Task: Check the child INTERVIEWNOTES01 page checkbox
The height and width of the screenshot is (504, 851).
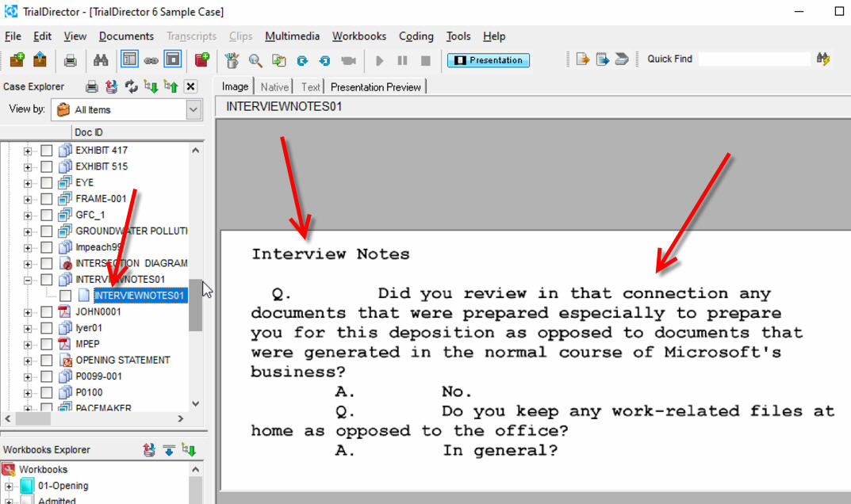Action: click(x=65, y=296)
